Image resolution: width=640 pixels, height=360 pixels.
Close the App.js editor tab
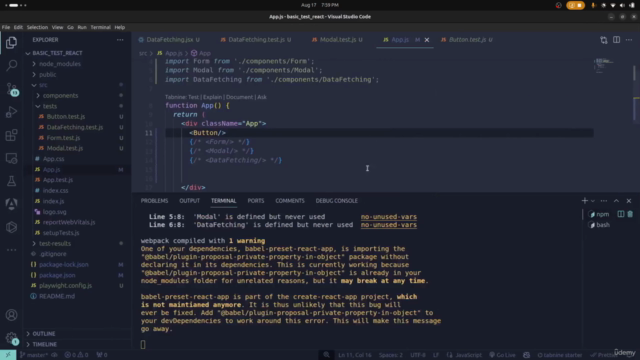(427, 40)
